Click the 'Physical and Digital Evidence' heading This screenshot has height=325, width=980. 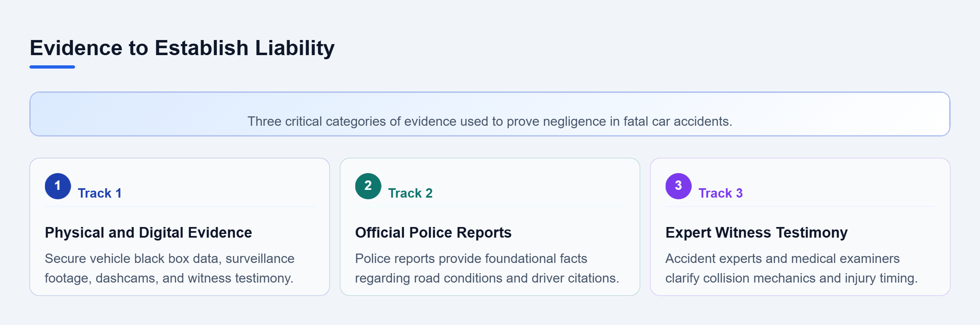[149, 233]
